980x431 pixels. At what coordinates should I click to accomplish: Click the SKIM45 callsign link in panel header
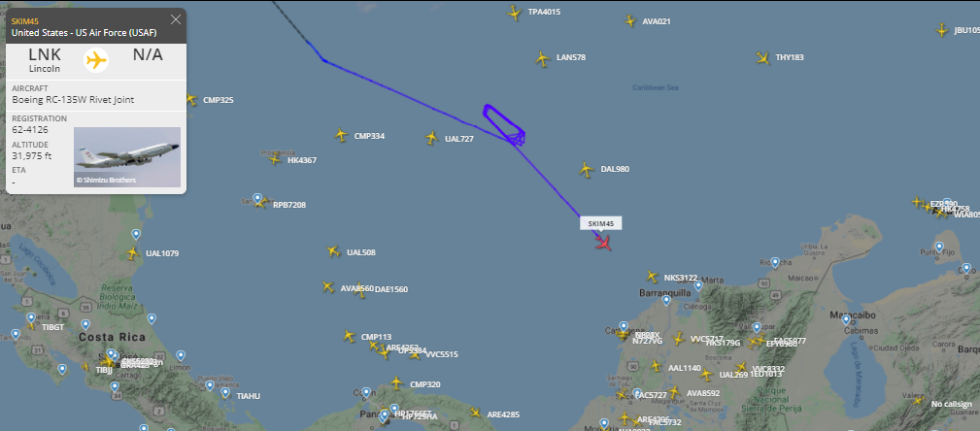coord(25,22)
